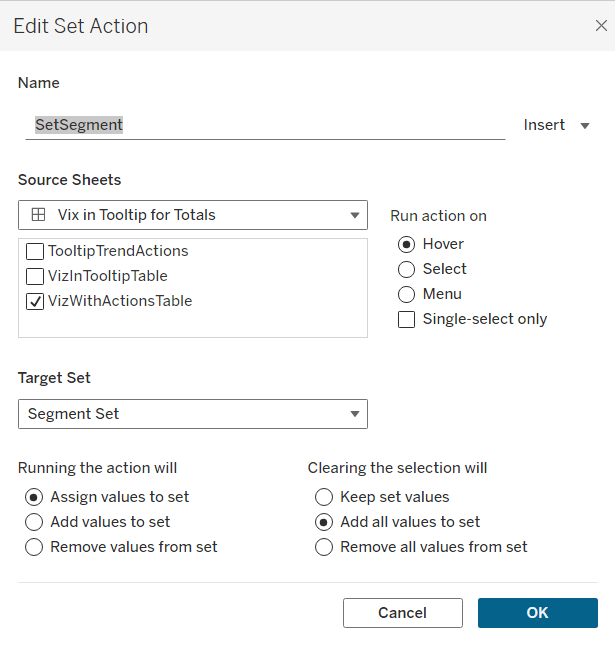Choose Remove all values from set
This screenshot has height=648, width=615.
pyautogui.click(x=324, y=547)
